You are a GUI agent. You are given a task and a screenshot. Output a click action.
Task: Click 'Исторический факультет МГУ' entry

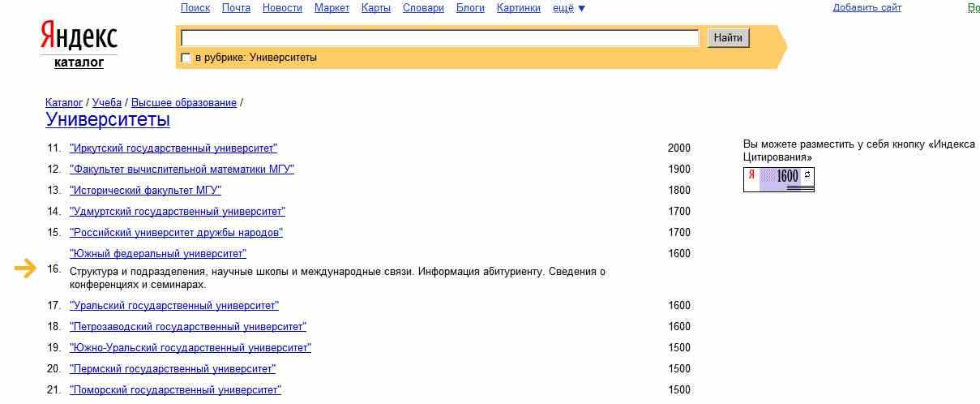coord(145,191)
